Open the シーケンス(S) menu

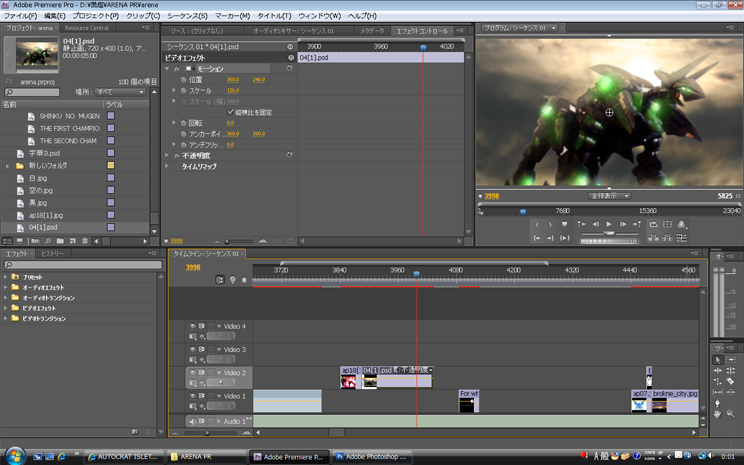188,16
